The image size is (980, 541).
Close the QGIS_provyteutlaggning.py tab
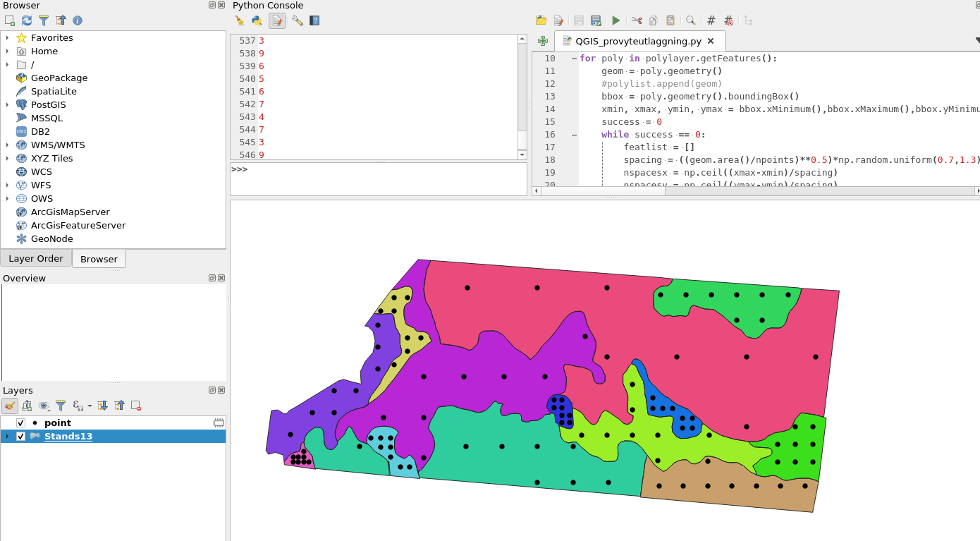(x=711, y=41)
